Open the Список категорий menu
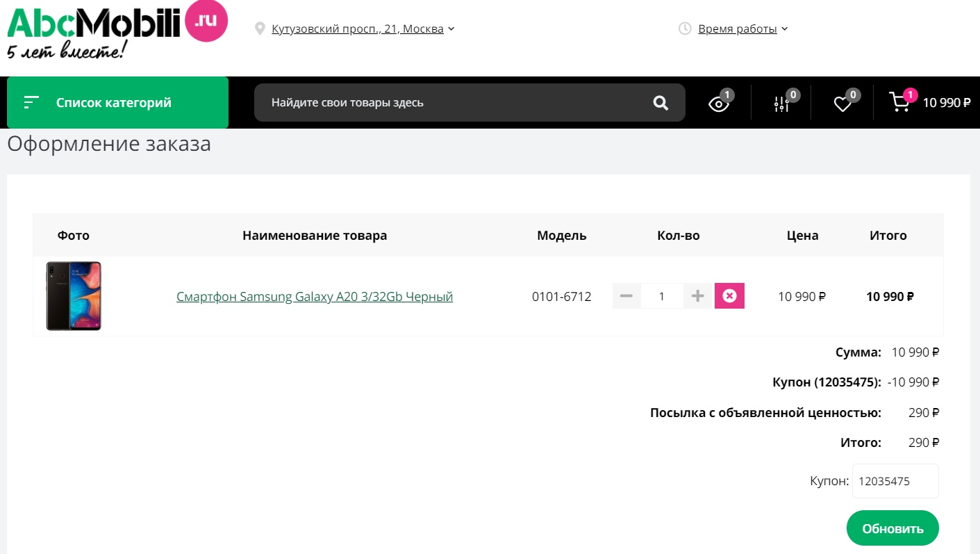Image resolution: width=980 pixels, height=554 pixels. 117,103
